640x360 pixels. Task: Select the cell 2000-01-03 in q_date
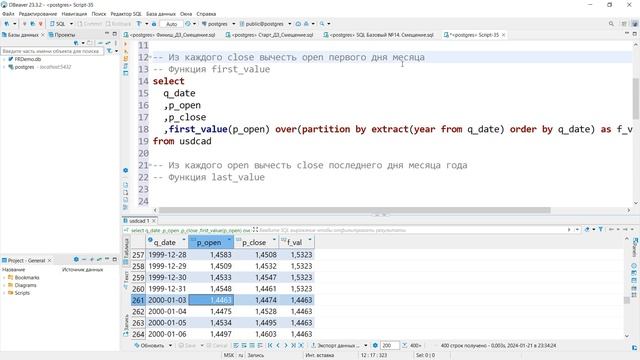pyautogui.click(x=167, y=300)
